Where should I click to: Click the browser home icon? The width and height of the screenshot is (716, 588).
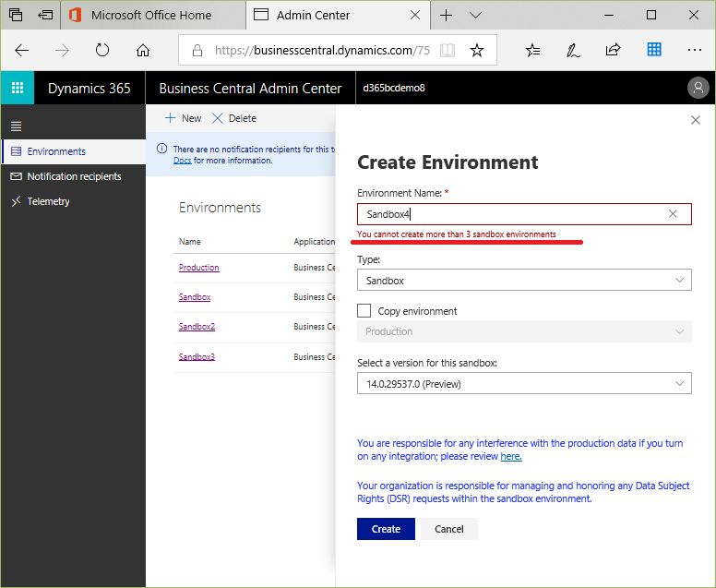pyautogui.click(x=143, y=50)
